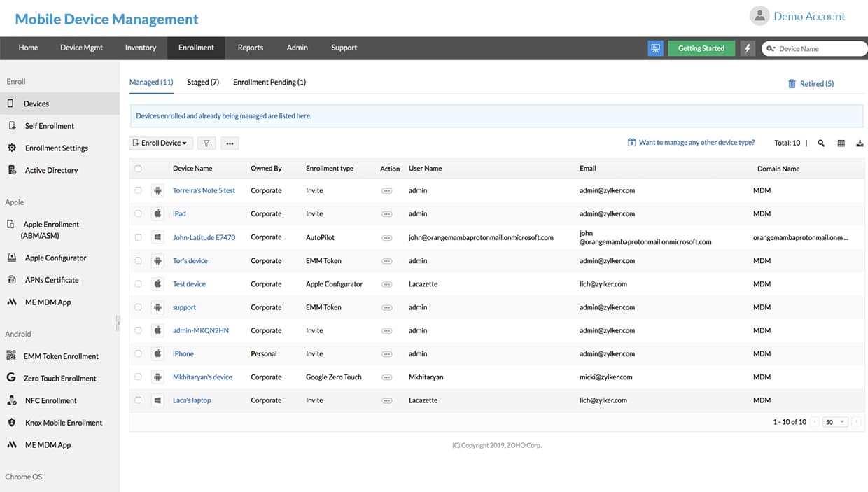Open the rows-per-page 50 dropdown
This screenshot has height=492, width=868.
(836, 422)
